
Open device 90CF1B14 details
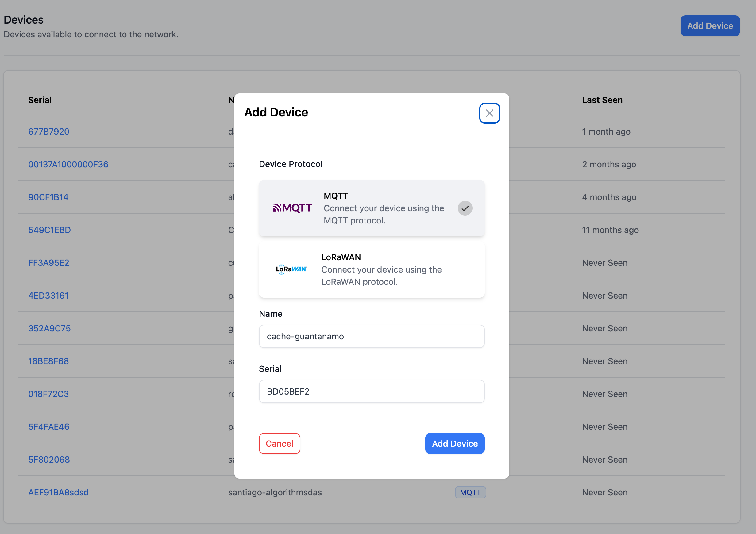(x=48, y=197)
